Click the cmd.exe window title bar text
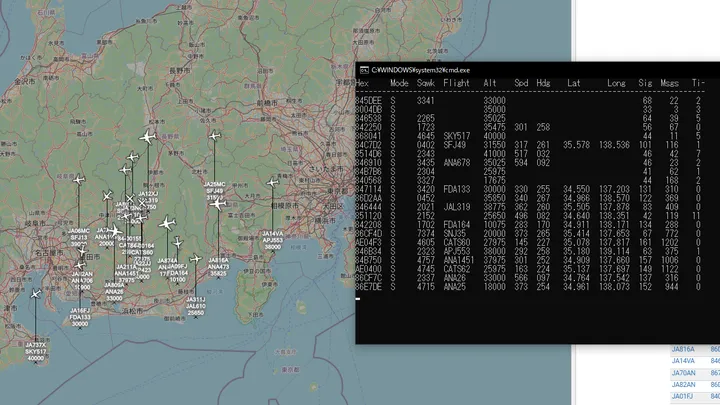 point(421,70)
